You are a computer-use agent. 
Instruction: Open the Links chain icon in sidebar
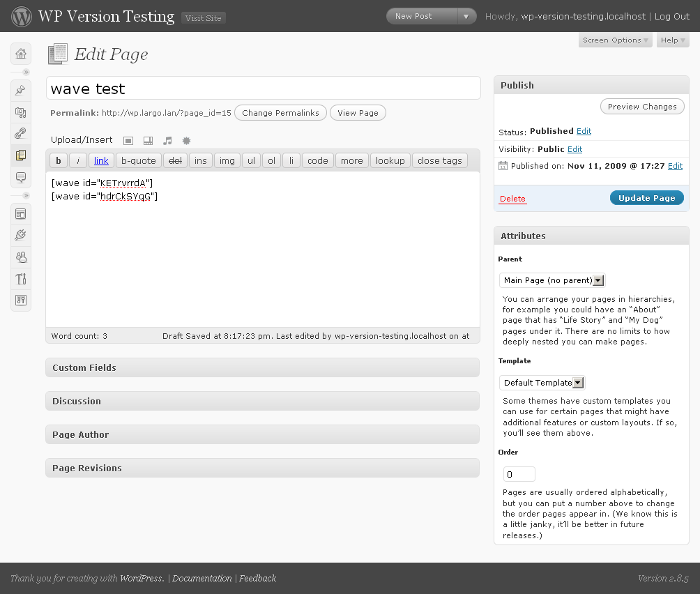20,133
